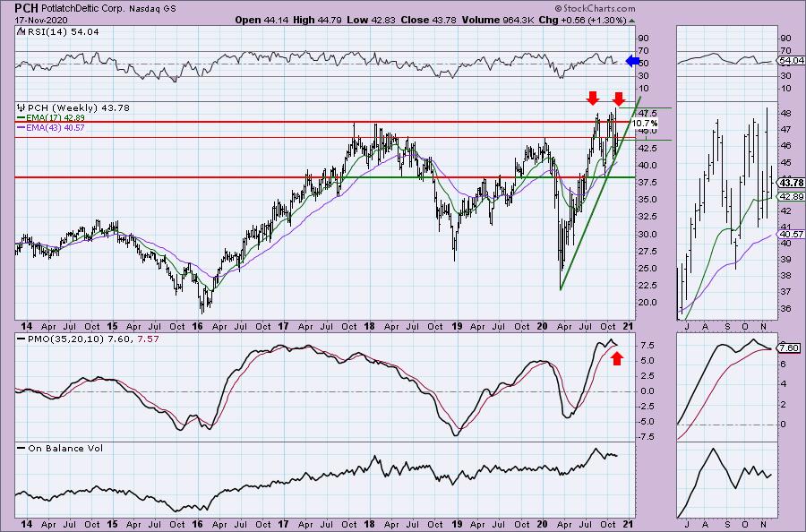
Task: Click the PCH ticker symbol in header
Action: [26, 8]
